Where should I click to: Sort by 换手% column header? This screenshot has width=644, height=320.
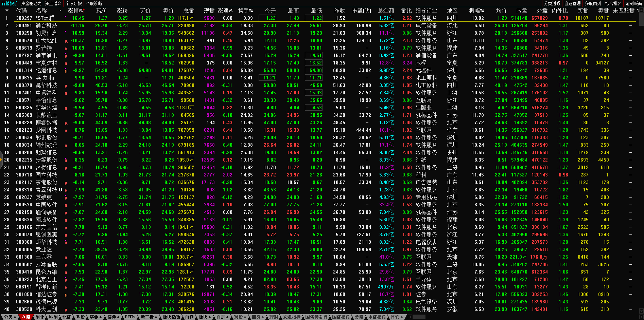click(245, 11)
